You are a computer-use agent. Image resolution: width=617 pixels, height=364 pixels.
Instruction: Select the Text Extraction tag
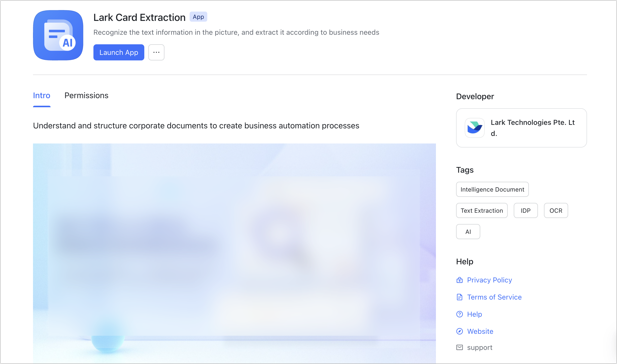click(482, 210)
